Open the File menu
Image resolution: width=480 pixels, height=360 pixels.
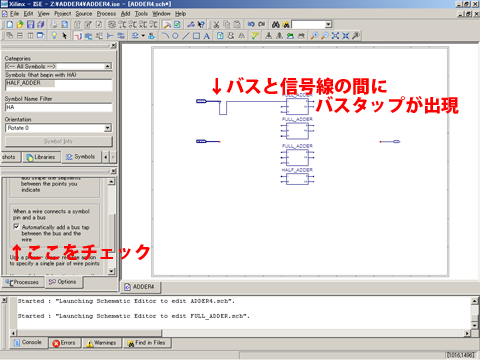(x=14, y=14)
